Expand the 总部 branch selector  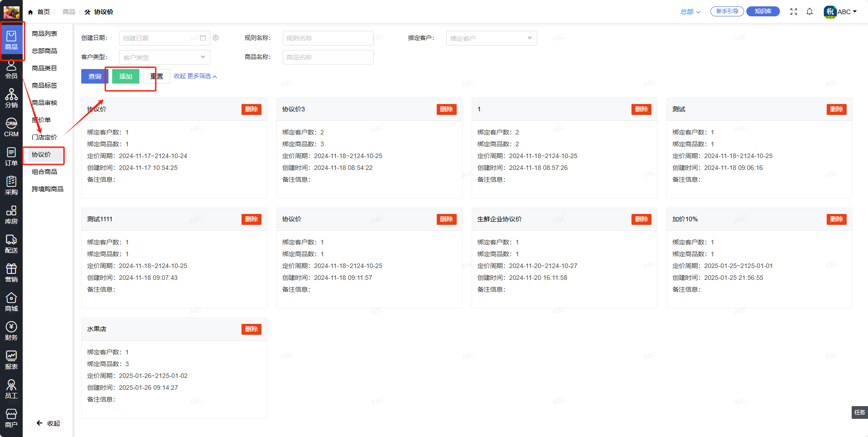(x=690, y=12)
